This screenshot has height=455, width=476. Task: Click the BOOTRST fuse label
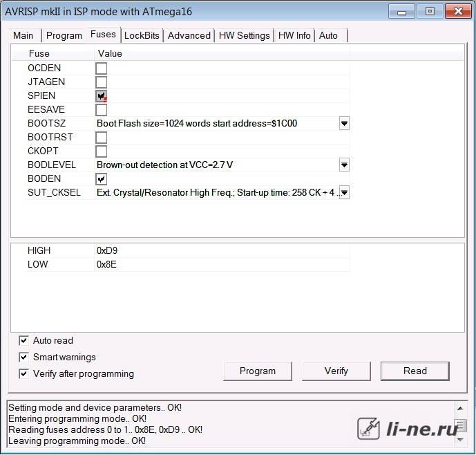pyautogui.click(x=50, y=138)
